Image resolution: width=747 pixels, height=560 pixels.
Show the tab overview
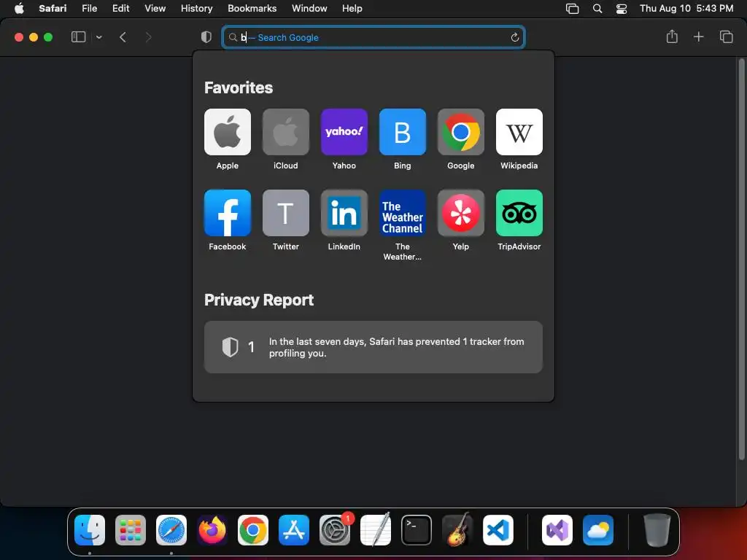(x=726, y=36)
